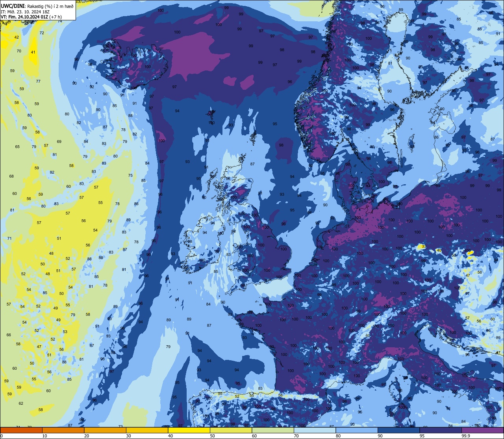
Task: Pick the blue legend swatch between 80 and 90
Action: click(x=357, y=430)
